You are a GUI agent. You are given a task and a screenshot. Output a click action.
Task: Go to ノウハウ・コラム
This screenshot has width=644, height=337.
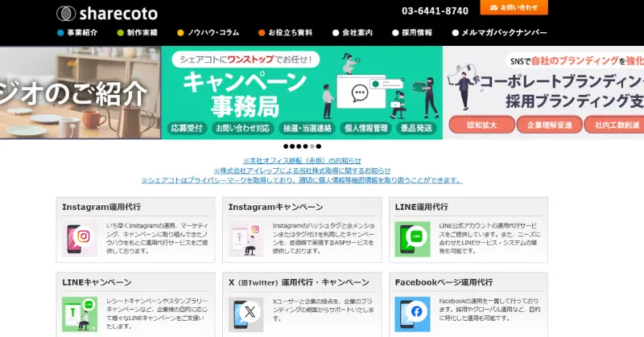click(208, 33)
